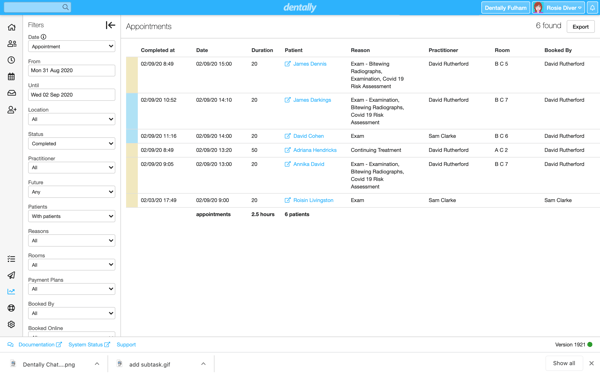Open the Settings gear icon in sidebar
The height and width of the screenshot is (375, 600).
[x=11, y=324]
